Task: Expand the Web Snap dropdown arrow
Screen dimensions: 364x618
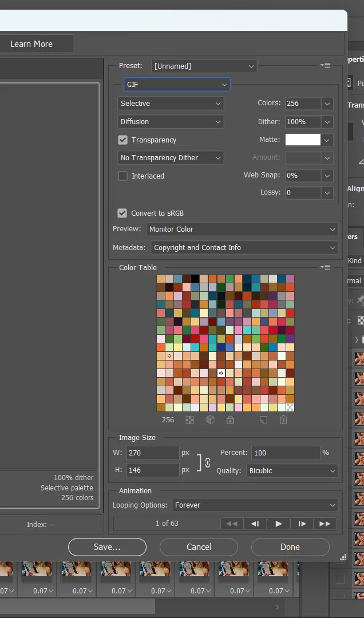Action: [x=327, y=176]
